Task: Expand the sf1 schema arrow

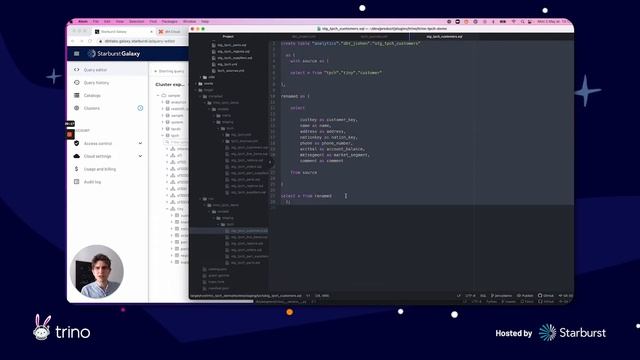Action: point(167,156)
